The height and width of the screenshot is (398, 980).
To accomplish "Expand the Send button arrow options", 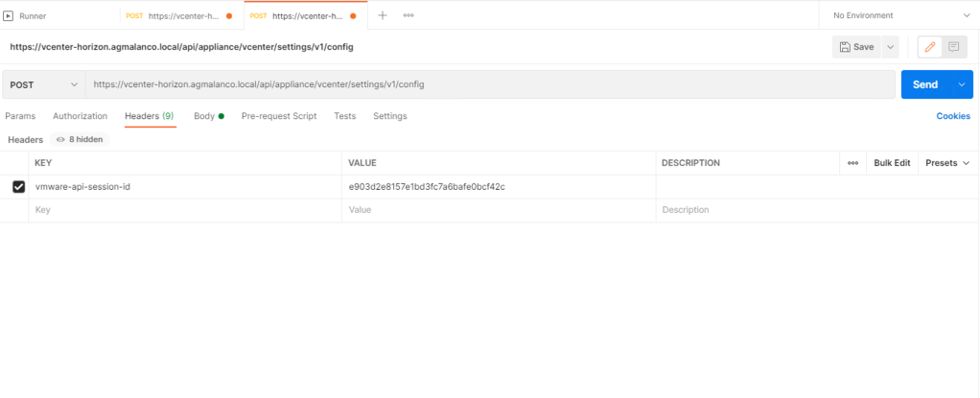I will point(962,84).
